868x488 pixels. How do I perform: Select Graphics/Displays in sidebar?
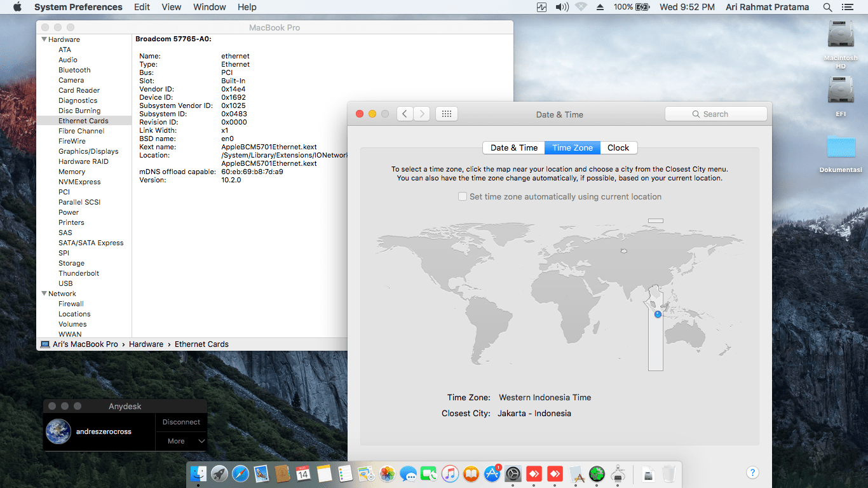tap(89, 151)
